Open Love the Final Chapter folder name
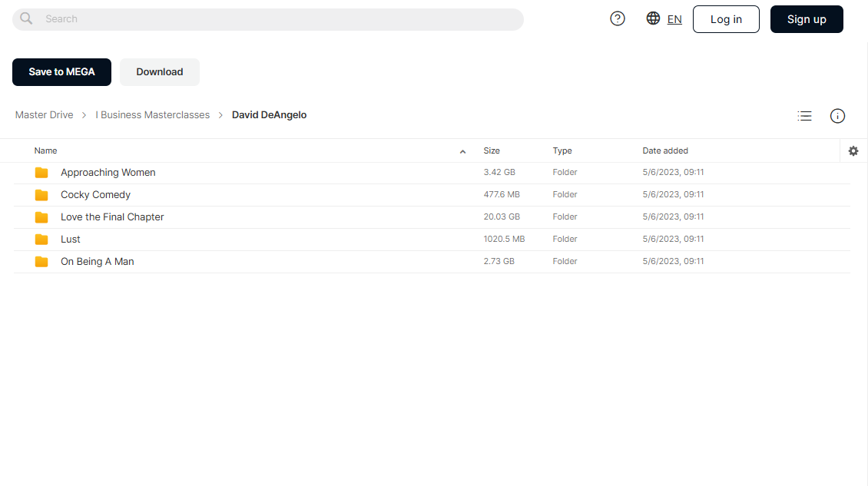The height and width of the screenshot is (486, 868). point(112,217)
